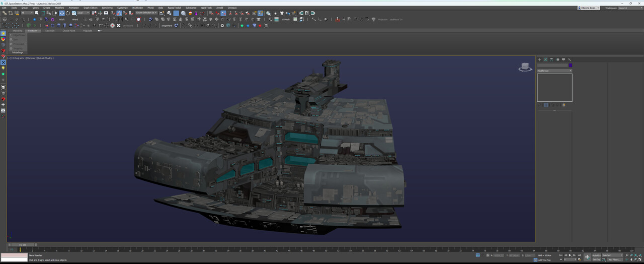Click the Configure Modifier Sets icon
This screenshot has width=644, height=264.
[x=564, y=105]
